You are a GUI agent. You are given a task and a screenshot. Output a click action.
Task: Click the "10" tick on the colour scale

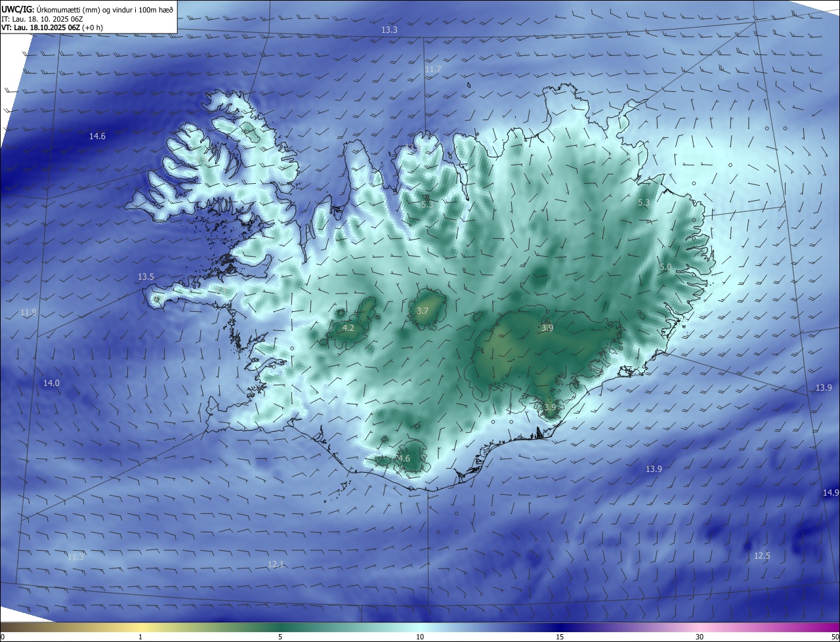[420, 637]
